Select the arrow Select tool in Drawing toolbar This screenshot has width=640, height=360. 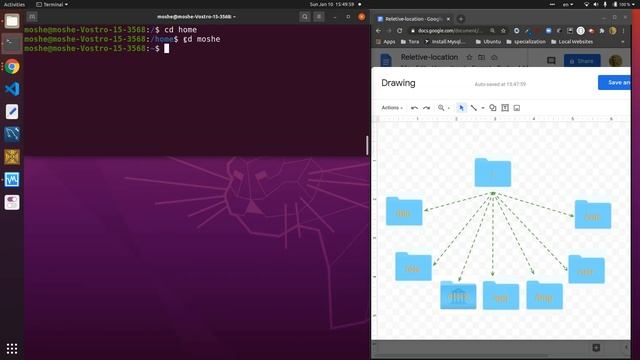pos(461,108)
